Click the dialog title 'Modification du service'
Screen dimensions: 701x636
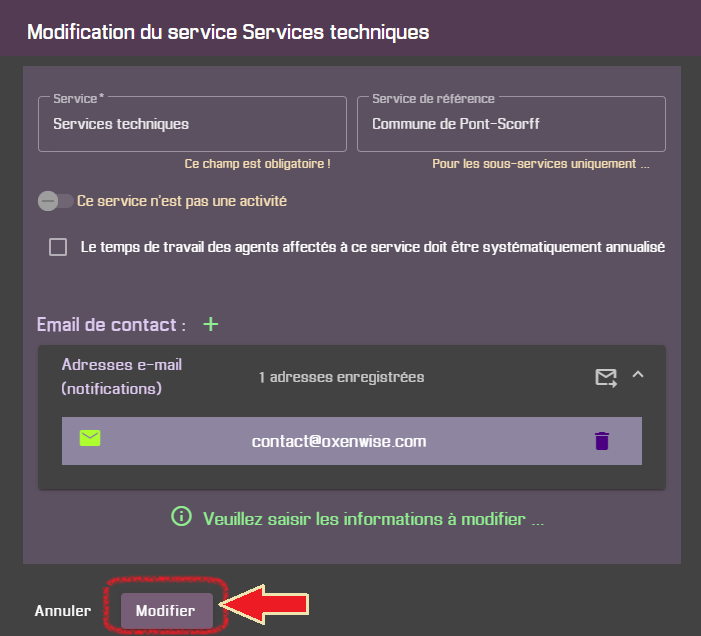228,32
